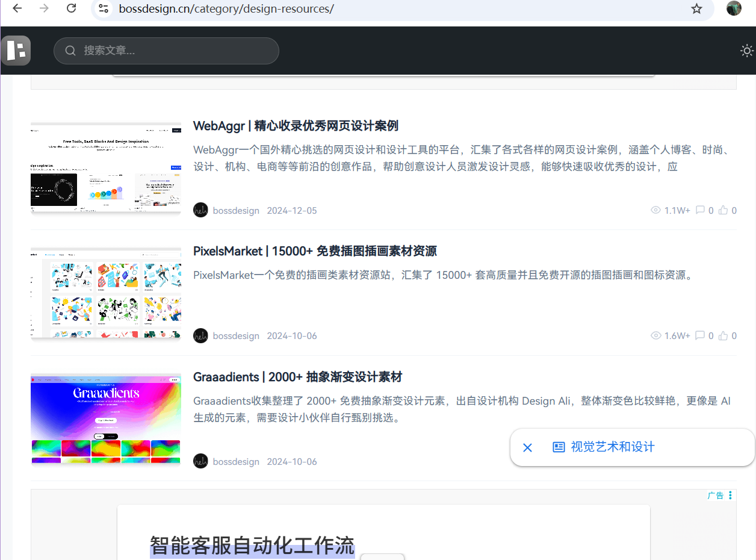This screenshot has height=560, width=756.
Task: Click the 2024-12-05 date
Action: click(292, 211)
